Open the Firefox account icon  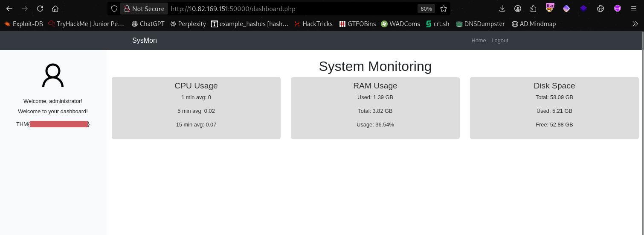click(x=518, y=9)
